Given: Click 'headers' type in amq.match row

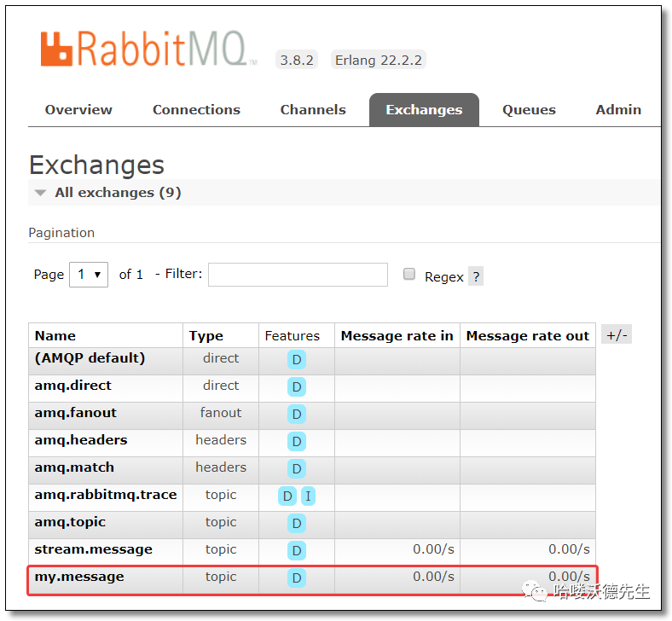Looking at the screenshot, I should [221, 467].
